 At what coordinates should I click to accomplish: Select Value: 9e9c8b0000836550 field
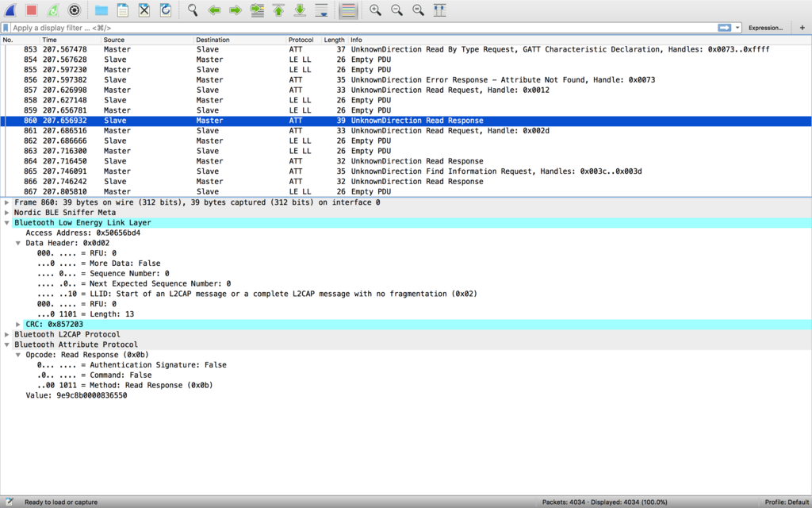(76, 395)
